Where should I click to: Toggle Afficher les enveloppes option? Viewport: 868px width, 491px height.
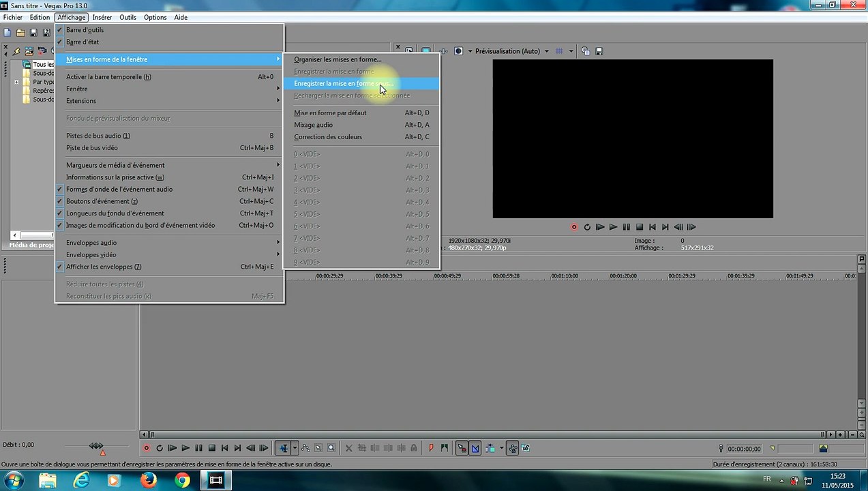click(169, 267)
